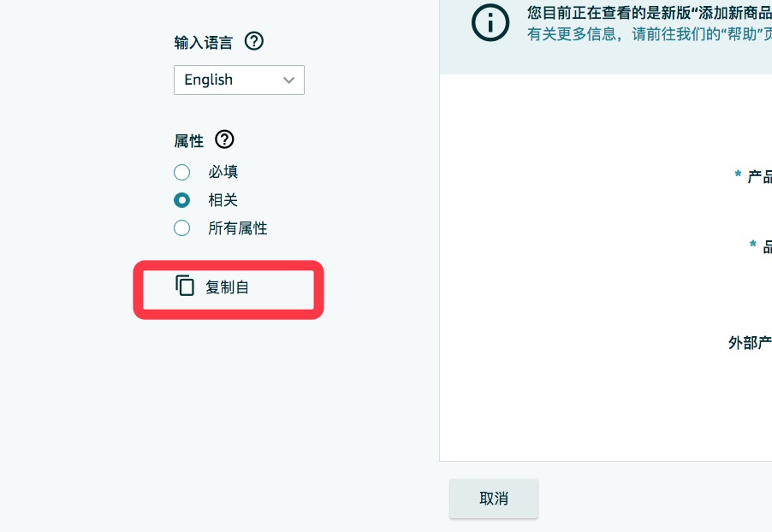The height and width of the screenshot is (532, 772).
Task: Select the 必填 radio button
Action: click(181, 172)
